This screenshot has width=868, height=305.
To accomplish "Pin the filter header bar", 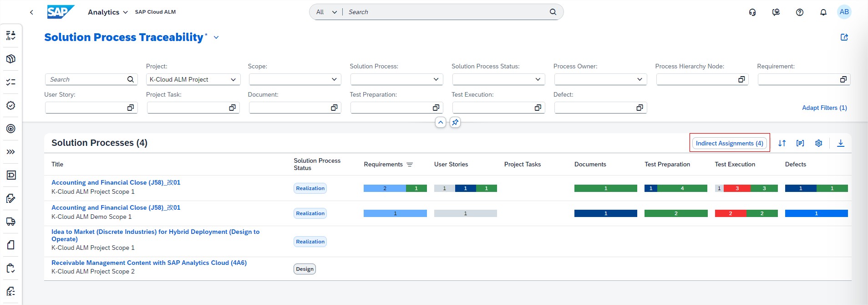I will click(455, 122).
